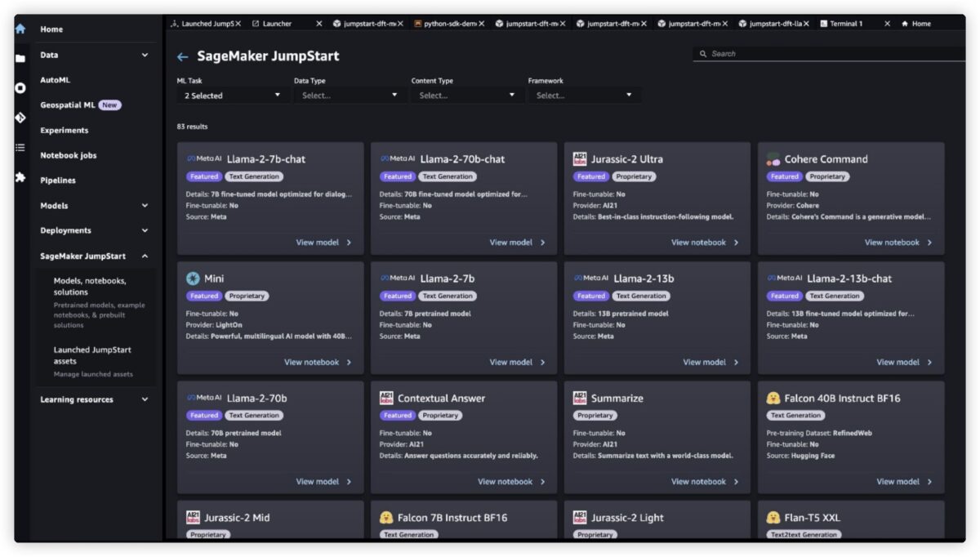Open the running terminals and kernels icon
This screenshot has height=557, width=980.
[x=20, y=87]
